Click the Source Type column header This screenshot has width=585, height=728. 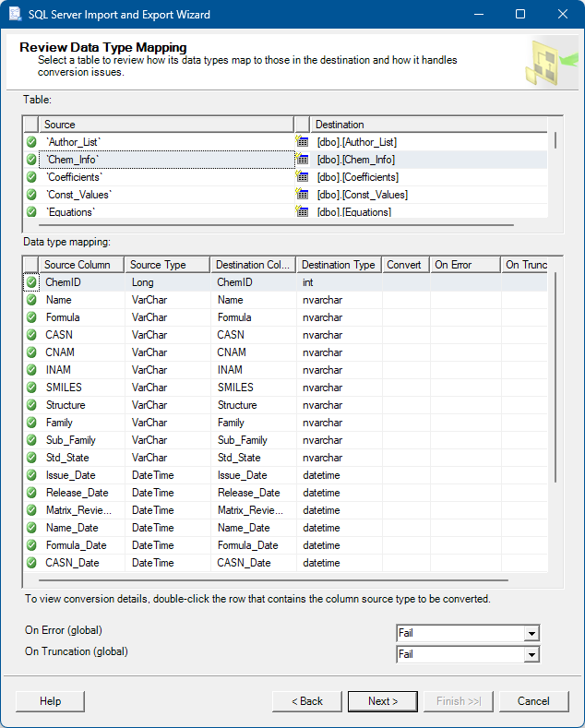pyautogui.click(x=167, y=265)
